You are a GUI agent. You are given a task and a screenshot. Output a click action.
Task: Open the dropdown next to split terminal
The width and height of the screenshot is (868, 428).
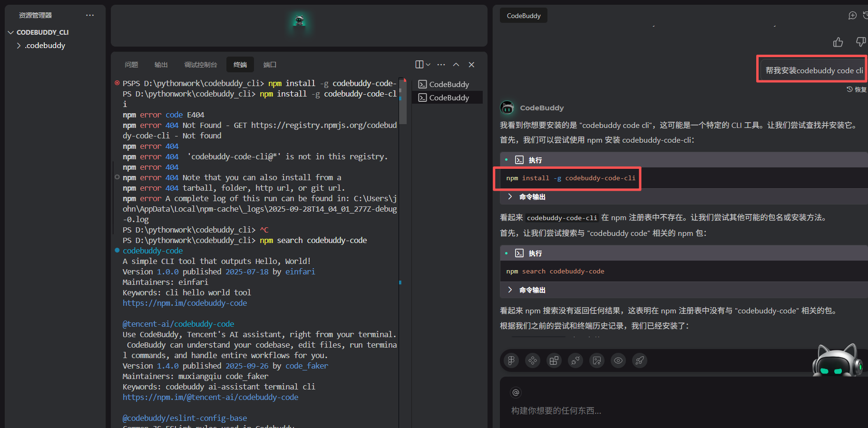[428, 65]
